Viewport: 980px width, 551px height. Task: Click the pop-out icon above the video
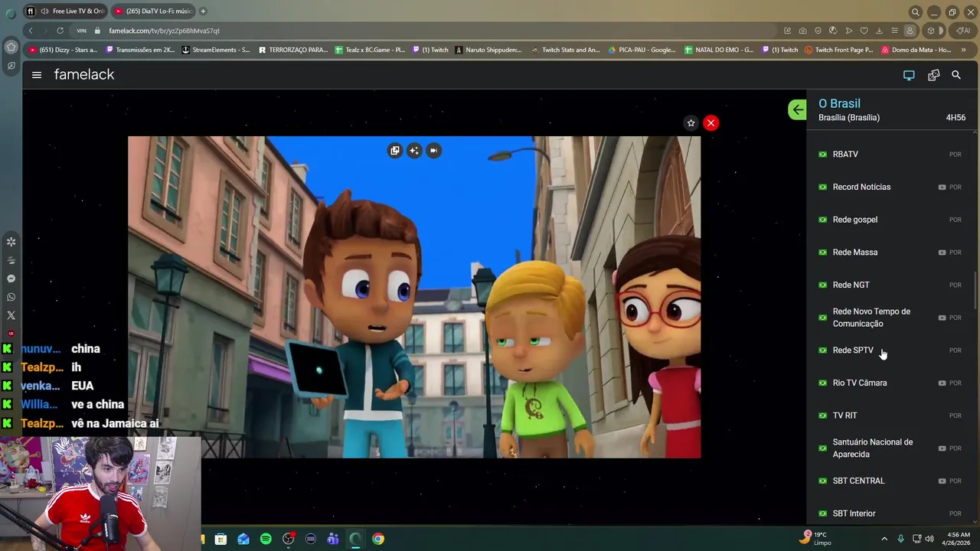394,151
